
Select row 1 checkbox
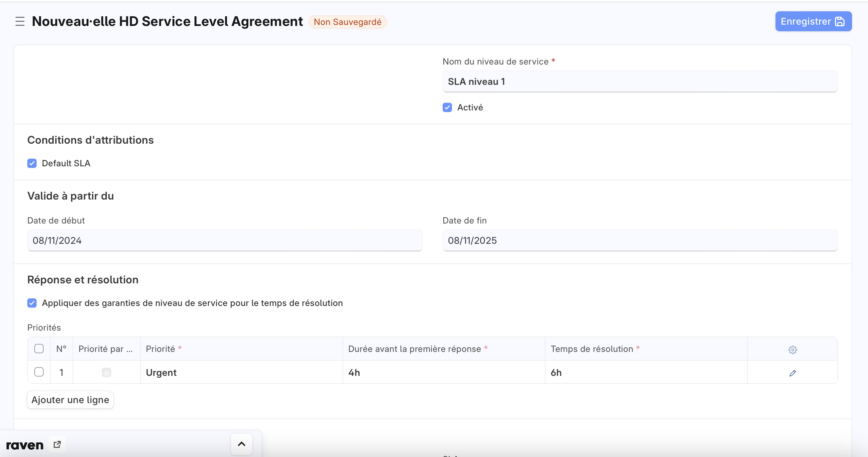[x=39, y=372]
